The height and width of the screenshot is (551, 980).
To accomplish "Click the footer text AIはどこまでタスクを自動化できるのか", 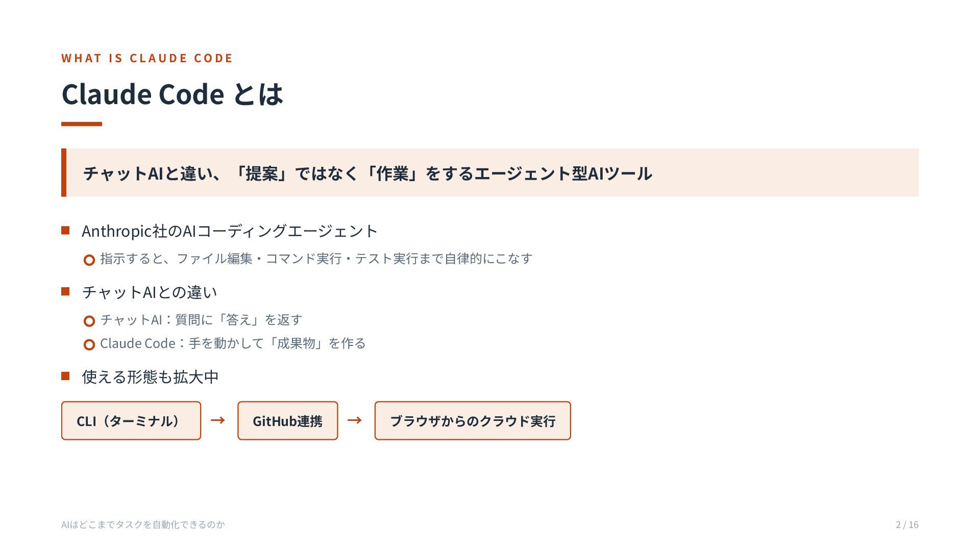I will point(143,524).
